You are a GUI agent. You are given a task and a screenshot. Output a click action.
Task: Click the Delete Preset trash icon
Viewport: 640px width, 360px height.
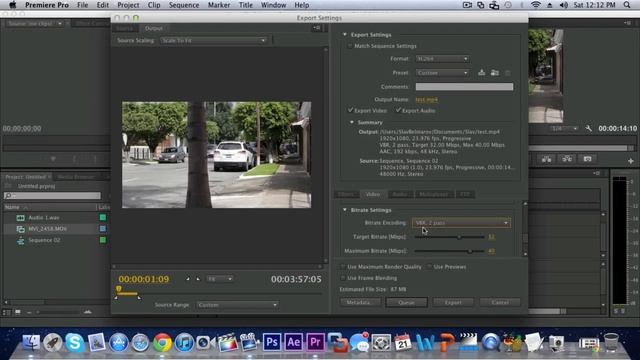coord(508,73)
